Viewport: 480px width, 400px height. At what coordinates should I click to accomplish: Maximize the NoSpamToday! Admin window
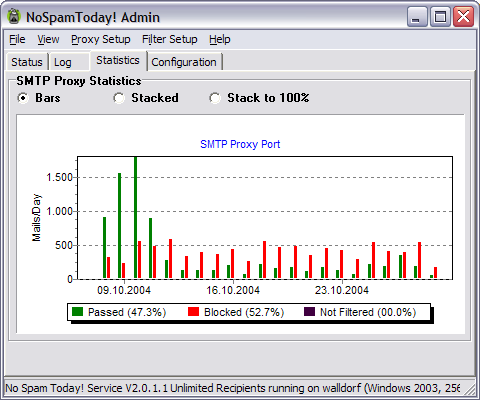pos(440,16)
